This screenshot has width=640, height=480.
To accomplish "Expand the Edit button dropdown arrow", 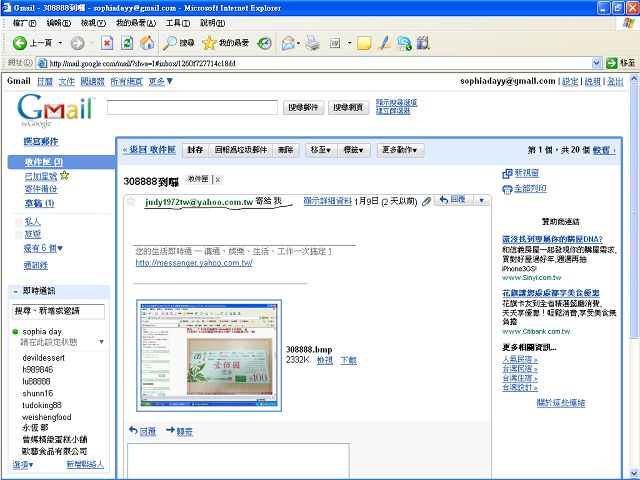I will click(349, 43).
